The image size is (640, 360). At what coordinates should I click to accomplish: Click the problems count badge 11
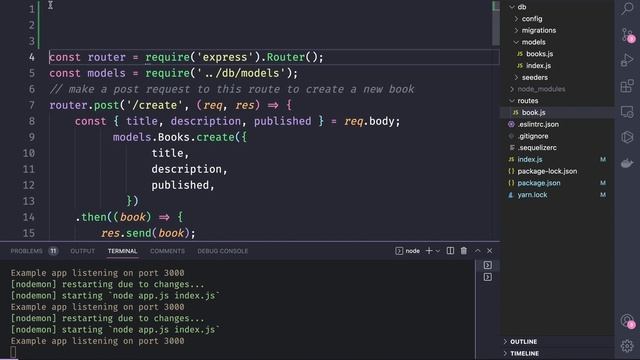tap(53, 251)
